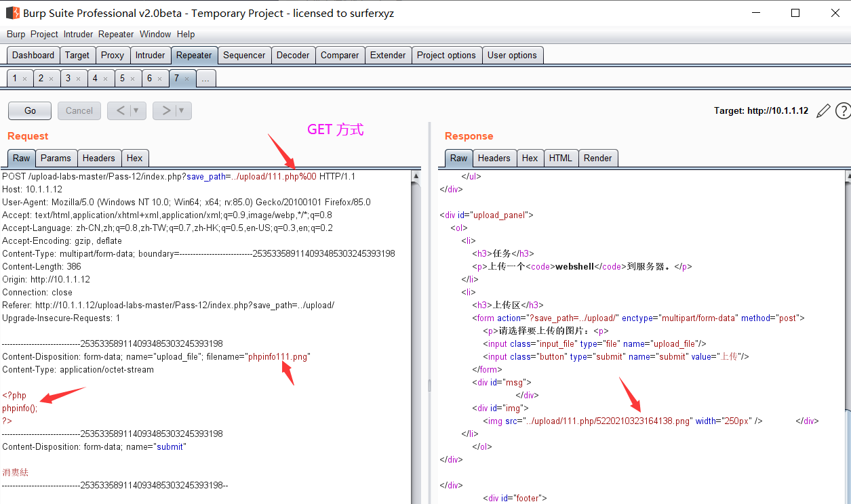Open the history-forward dropdown arrow
851x504 pixels.
coord(182,110)
